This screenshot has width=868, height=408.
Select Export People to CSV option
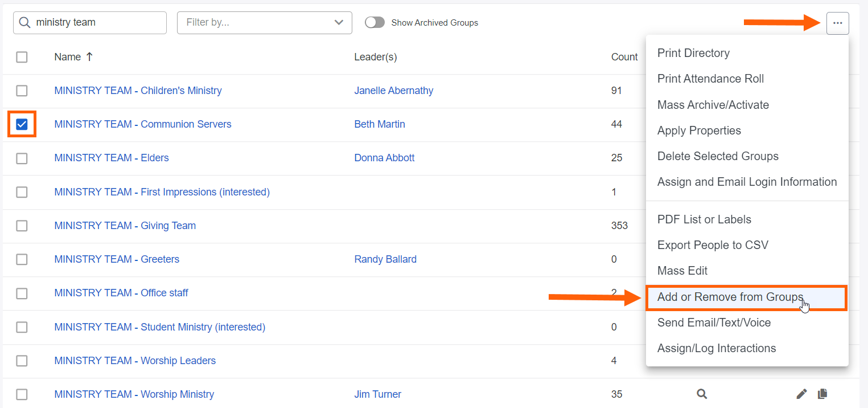click(x=713, y=245)
